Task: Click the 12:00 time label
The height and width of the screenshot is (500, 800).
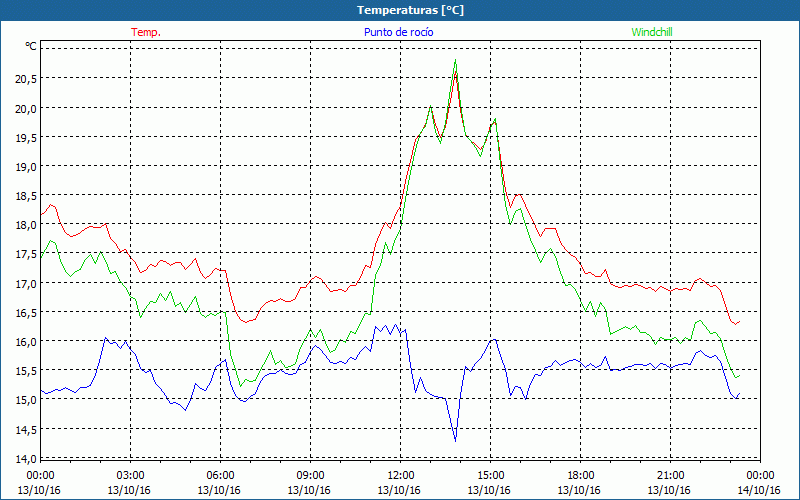Action: tap(401, 476)
